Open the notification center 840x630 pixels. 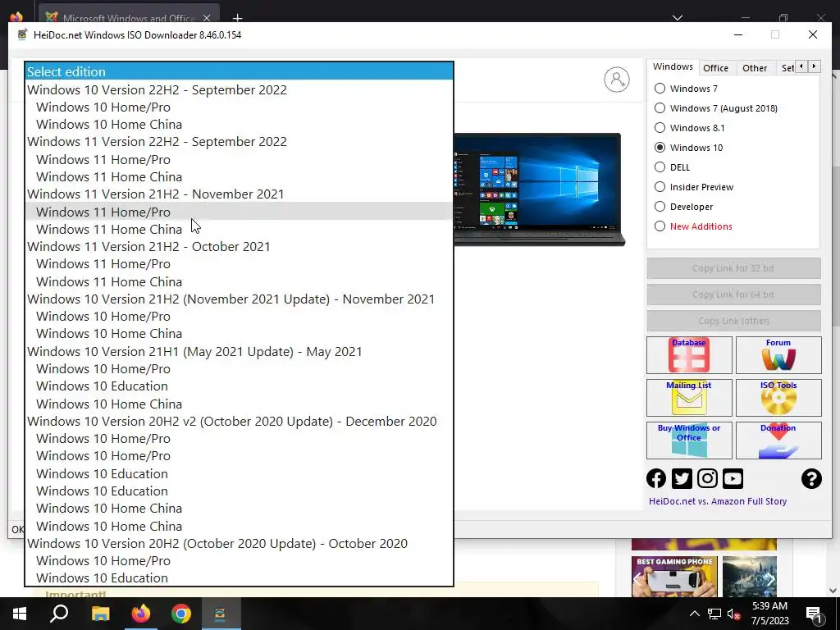pos(815,614)
